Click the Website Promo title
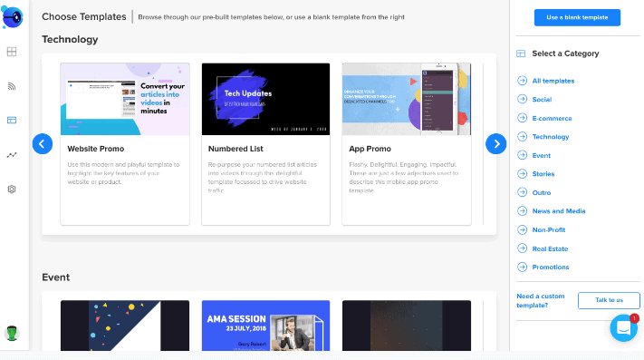This screenshot has width=644, height=360. tap(96, 149)
